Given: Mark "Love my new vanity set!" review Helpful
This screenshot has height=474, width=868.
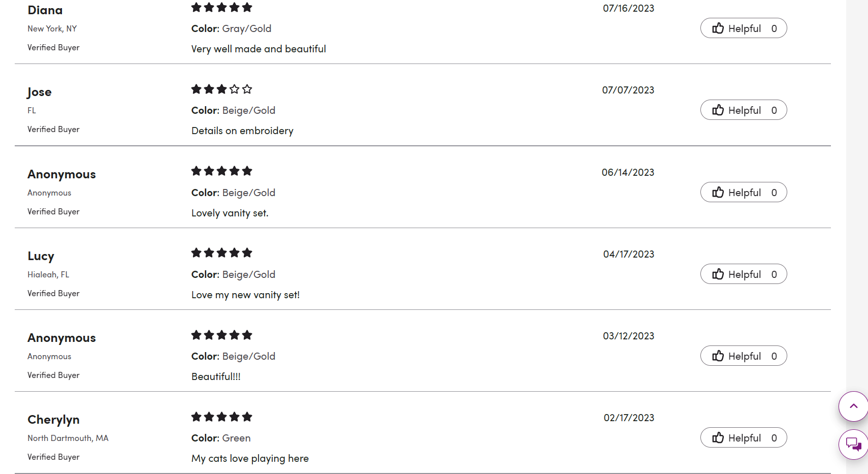Looking at the screenshot, I should pos(744,274).
